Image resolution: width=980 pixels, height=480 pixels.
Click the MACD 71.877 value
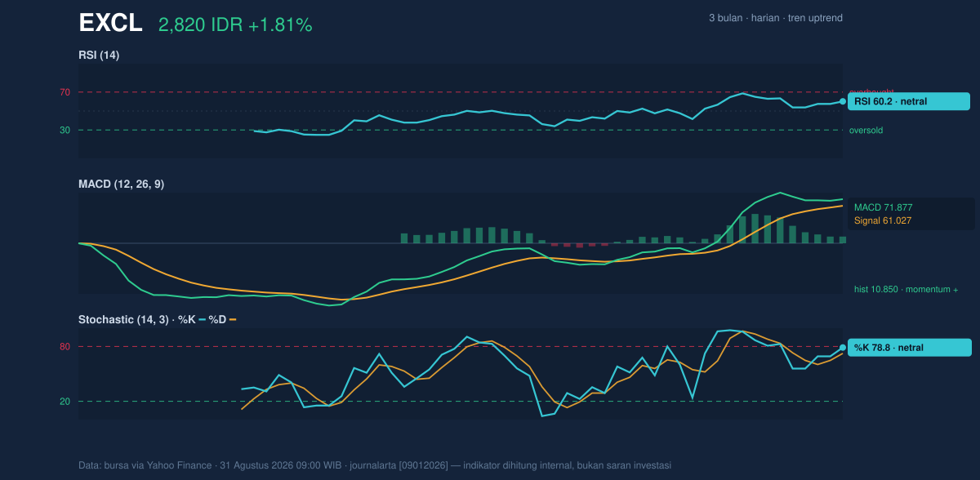[x=883, y=207]
